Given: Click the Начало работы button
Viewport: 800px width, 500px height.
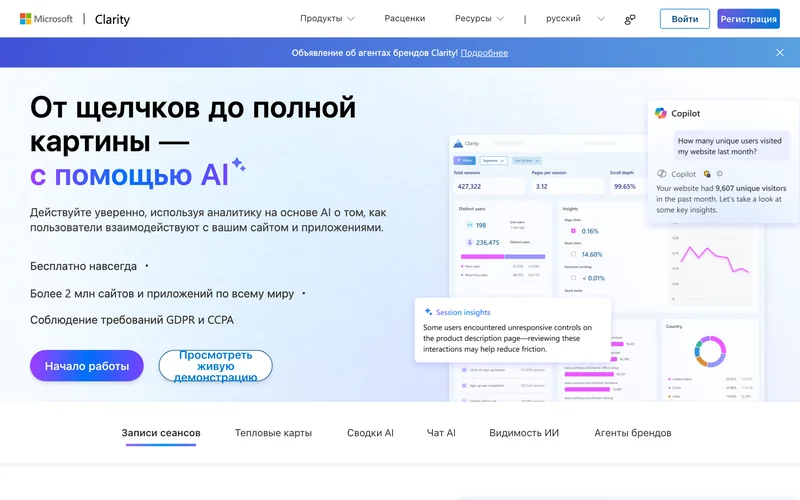Looking at the screenshot, I should pyautogui.click(x=87, y=366).
